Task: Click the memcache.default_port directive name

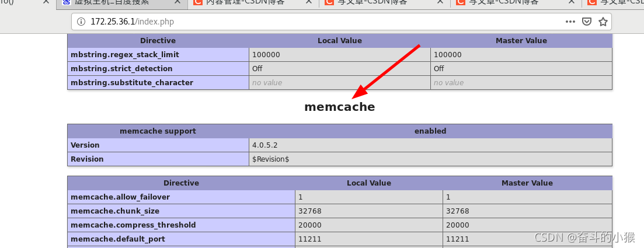Action: [x=118, y=239]
